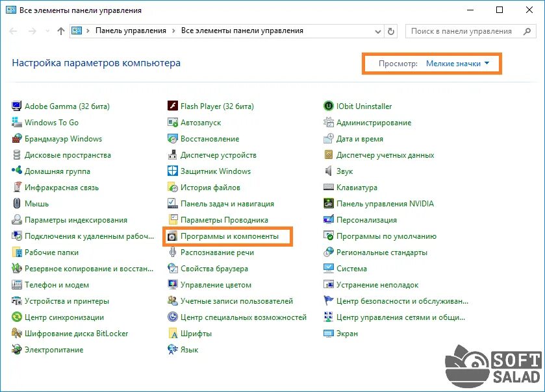The height and width of the screenshot is (392, 545).
Task: Expand the address bar history dropdown
Action: click(x=378, y=31)
